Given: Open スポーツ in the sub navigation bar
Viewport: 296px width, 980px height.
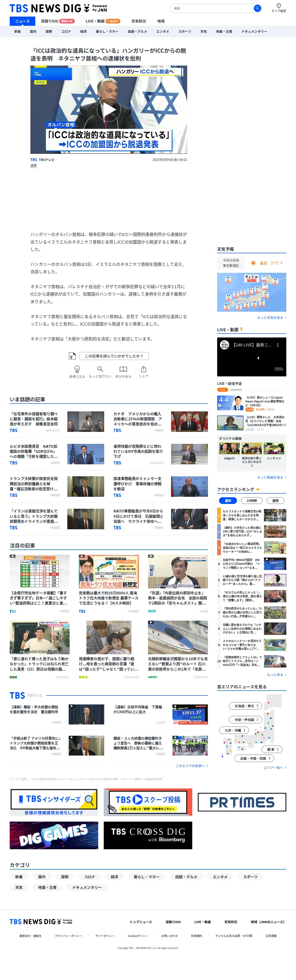Looking at the screenshot, I should point(185,32).
